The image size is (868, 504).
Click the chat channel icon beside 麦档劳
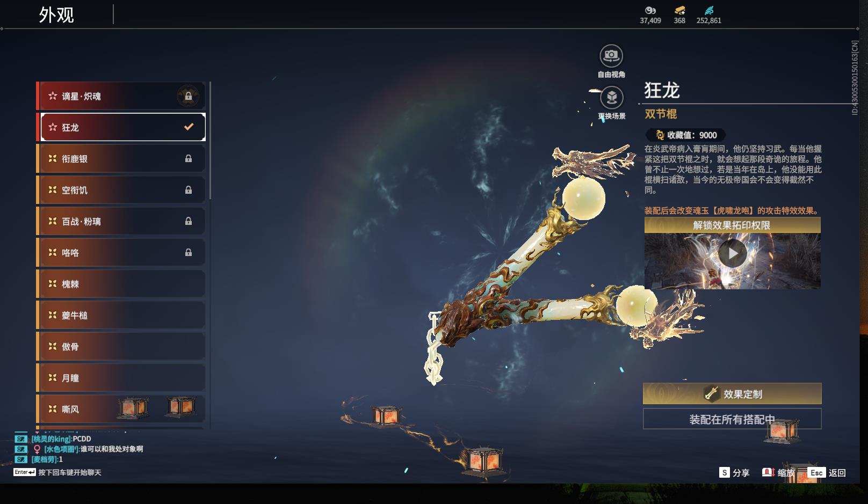(x=20, y=459)
